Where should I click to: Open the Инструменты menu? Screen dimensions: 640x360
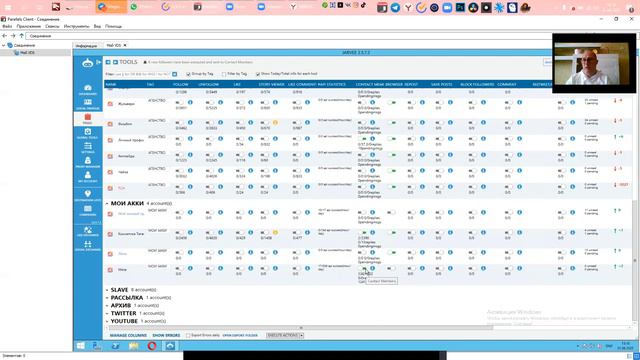pyautogui.click(x=76, y=26)
